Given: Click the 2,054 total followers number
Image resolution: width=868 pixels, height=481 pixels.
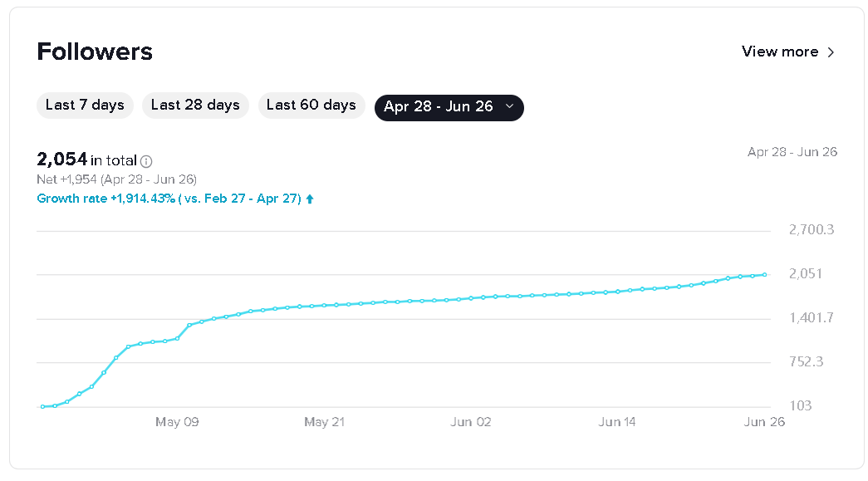Looking at the screenshot, I should click(x=62, y=160).
